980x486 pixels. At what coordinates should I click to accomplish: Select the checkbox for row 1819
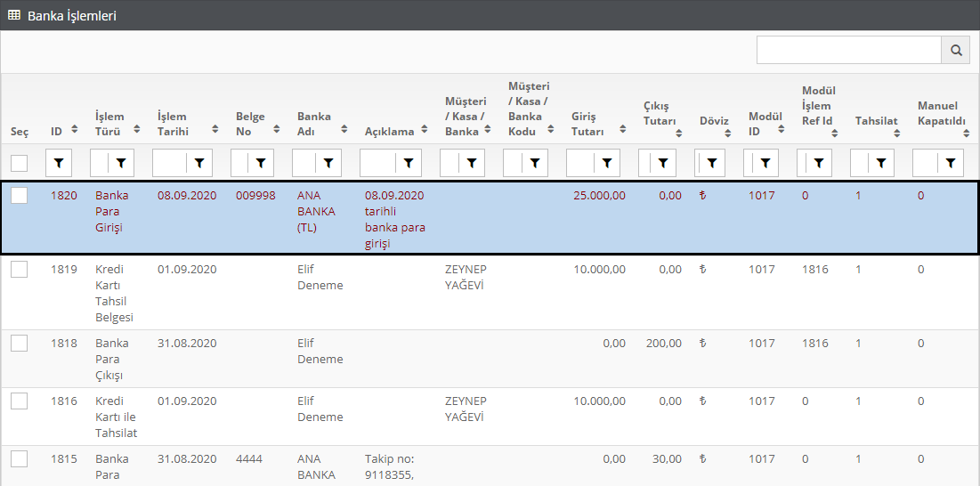click(x=20, y=270)
